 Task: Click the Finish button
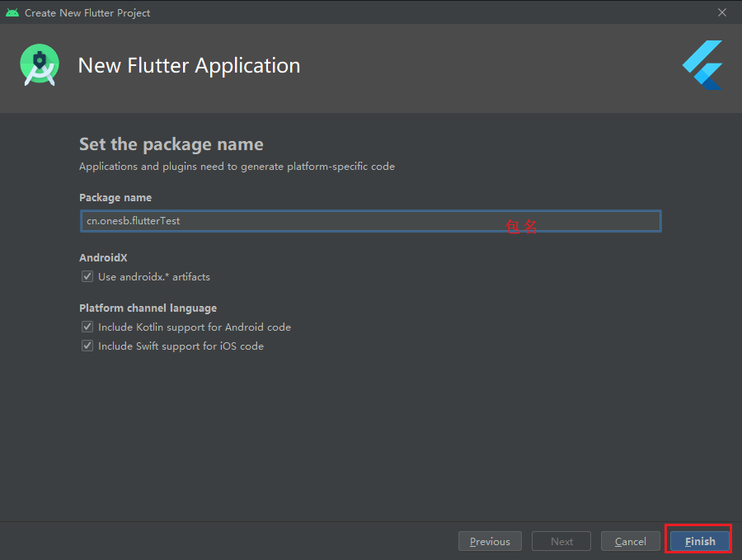click(698, 540)
